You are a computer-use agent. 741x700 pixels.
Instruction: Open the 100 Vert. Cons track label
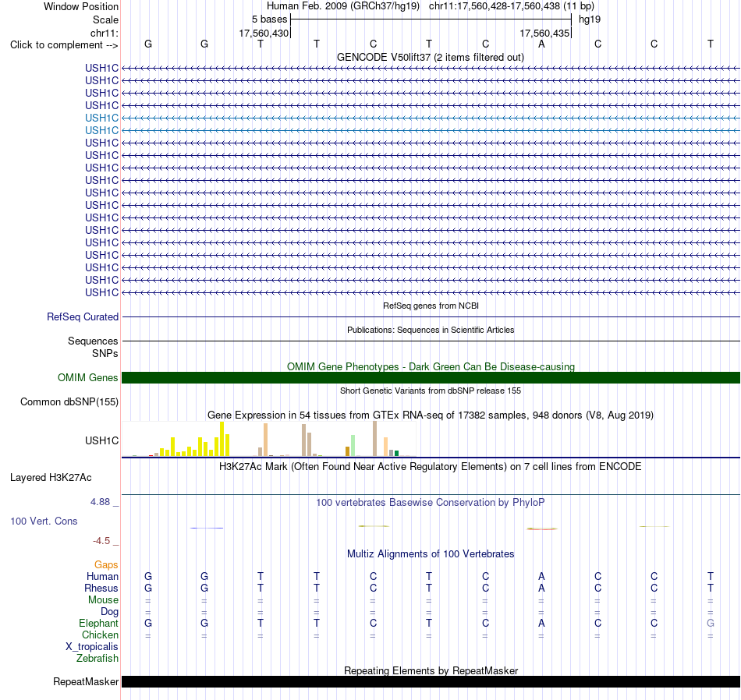coord(44,521)
